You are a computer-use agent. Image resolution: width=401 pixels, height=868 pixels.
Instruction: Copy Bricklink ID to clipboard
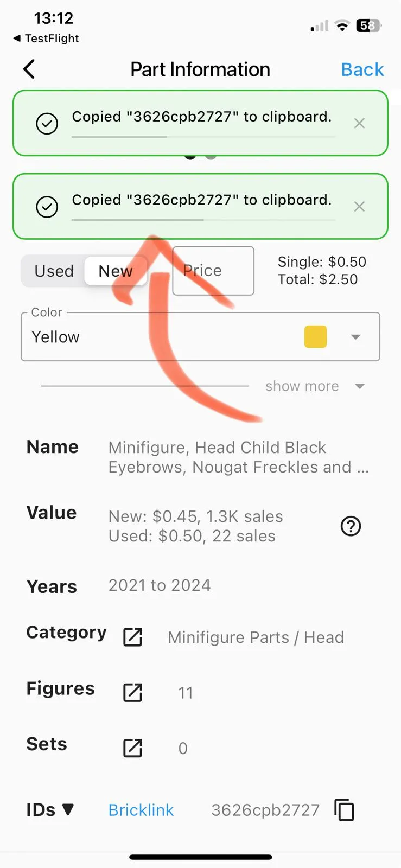pos(344,810)
